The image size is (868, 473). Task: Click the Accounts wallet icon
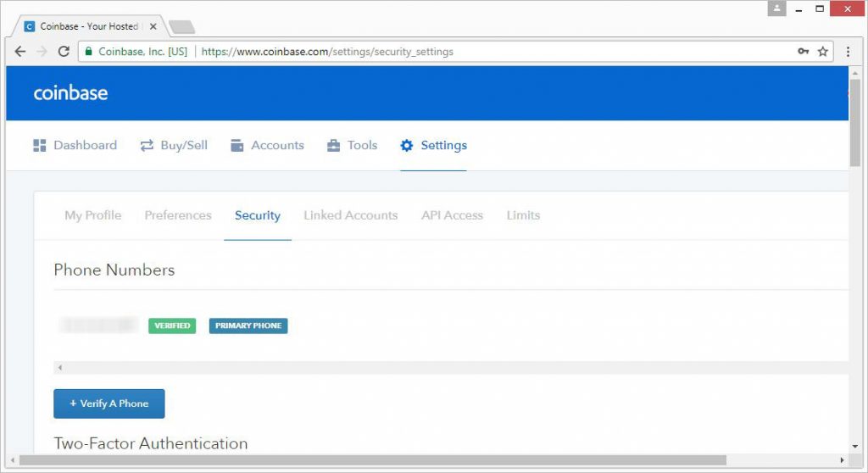click(x=237, y=145)
